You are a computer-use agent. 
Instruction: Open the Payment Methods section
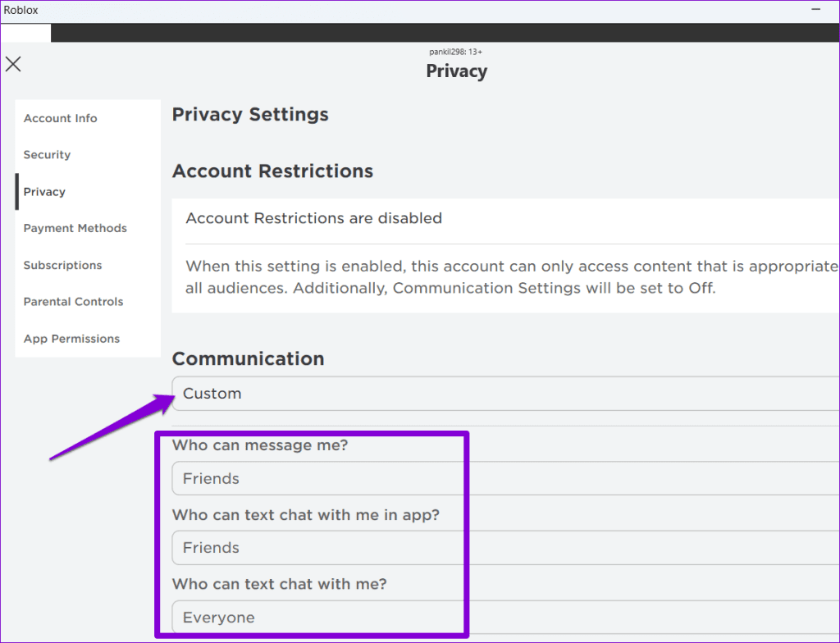[75, 228]
